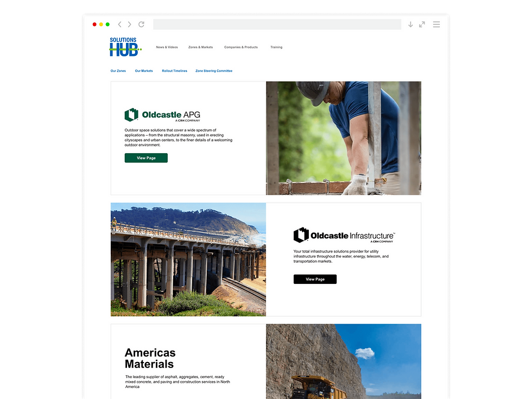
Task: Click the green window maximize dot
Action: (x=107, y=24)
